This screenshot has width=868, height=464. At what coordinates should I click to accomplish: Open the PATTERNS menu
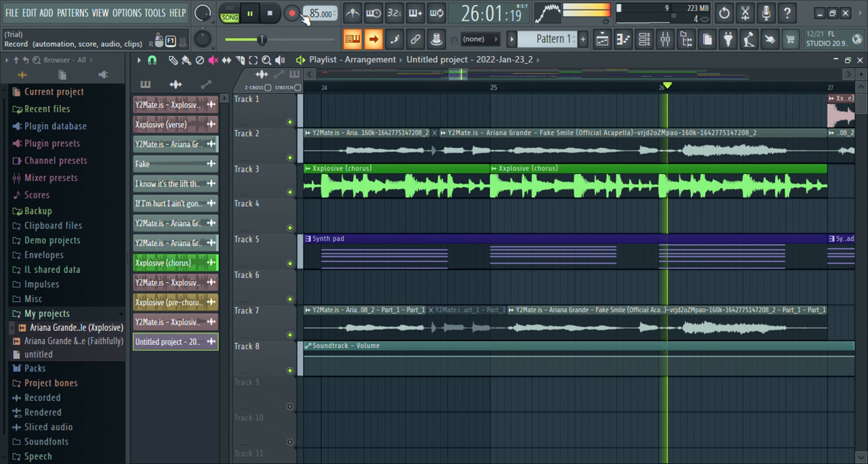click(72, 13)
